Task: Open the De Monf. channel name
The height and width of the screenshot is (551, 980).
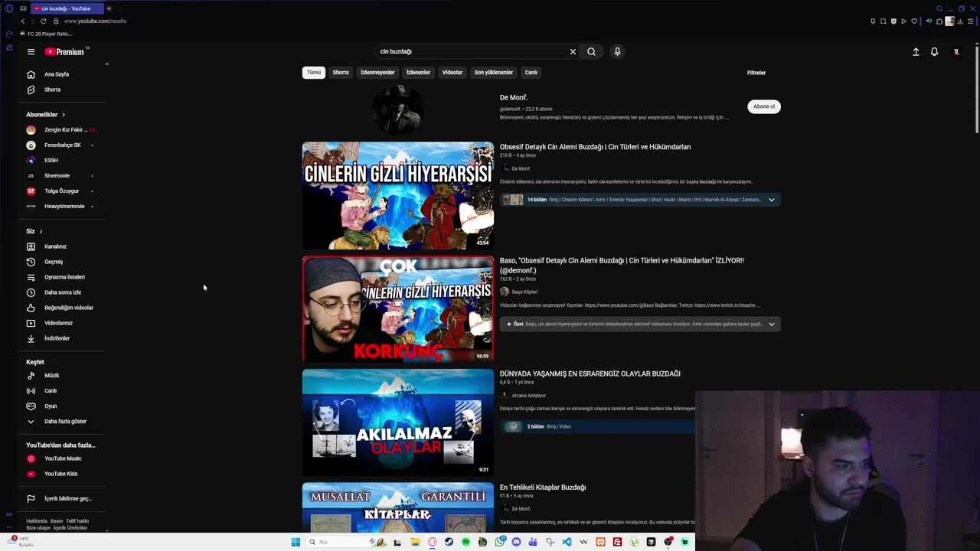Action: point(514,98)
